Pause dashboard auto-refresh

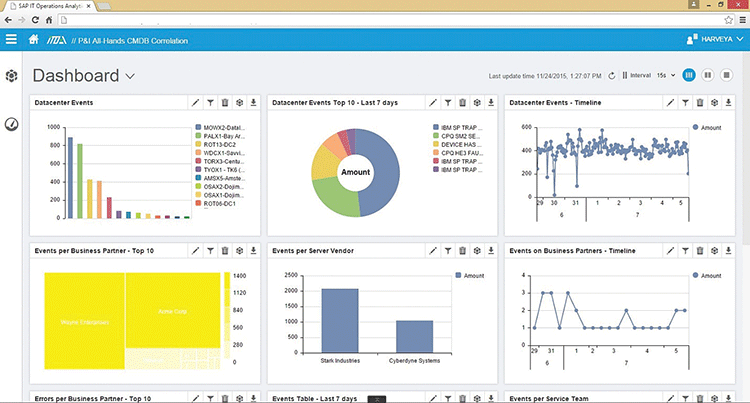pos(708,75)
